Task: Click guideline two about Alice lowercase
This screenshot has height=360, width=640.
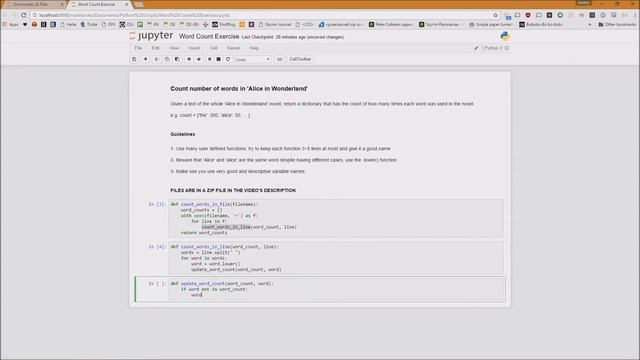Action: (283, 160)
